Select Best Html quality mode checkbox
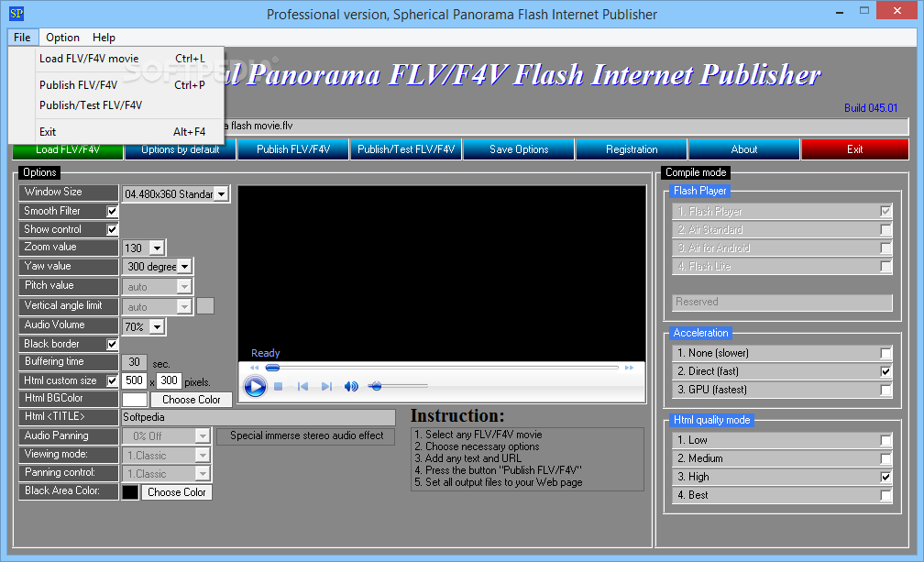This screenshot has height=562, width=924. coord(885,495)
